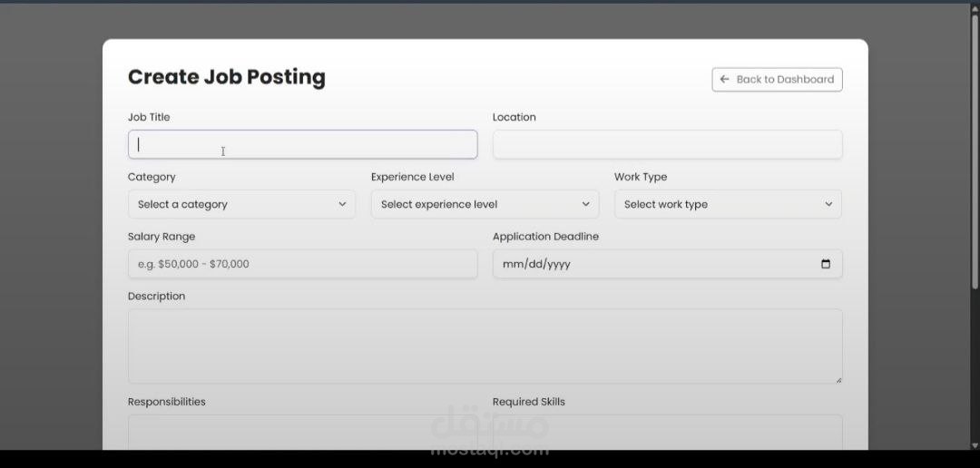Image resolution: width=980 pixels, height=468 pixels.
Task: Click the Back to Dashboard button
Action: [777, 80]
